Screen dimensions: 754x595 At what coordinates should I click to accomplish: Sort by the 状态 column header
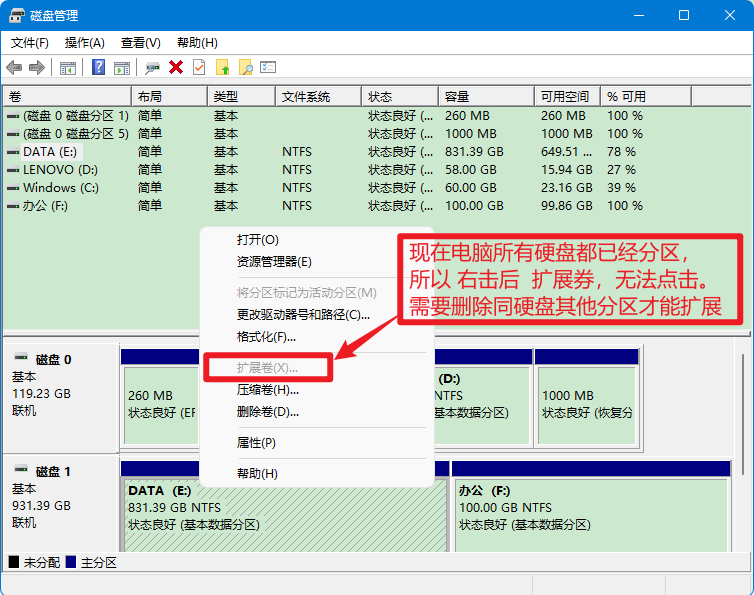click(401, 97)
